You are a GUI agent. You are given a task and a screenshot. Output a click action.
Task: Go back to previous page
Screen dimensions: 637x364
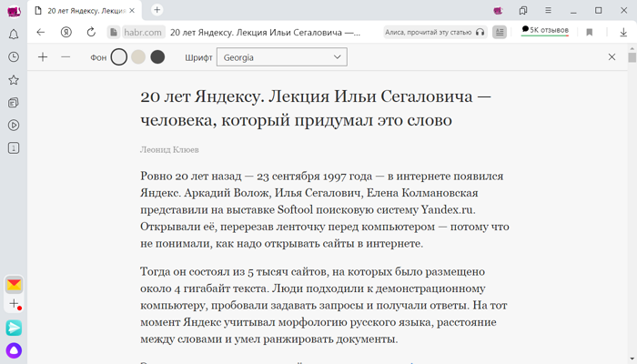41,32
